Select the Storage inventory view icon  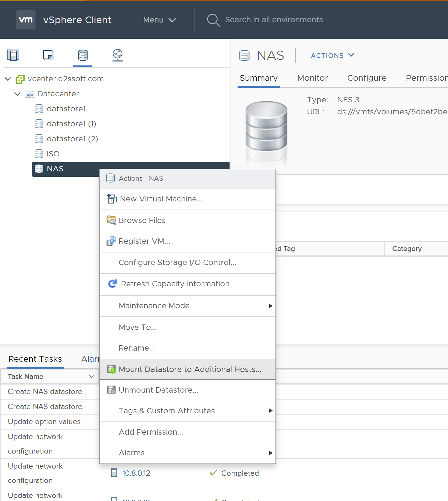pos(83,55)
